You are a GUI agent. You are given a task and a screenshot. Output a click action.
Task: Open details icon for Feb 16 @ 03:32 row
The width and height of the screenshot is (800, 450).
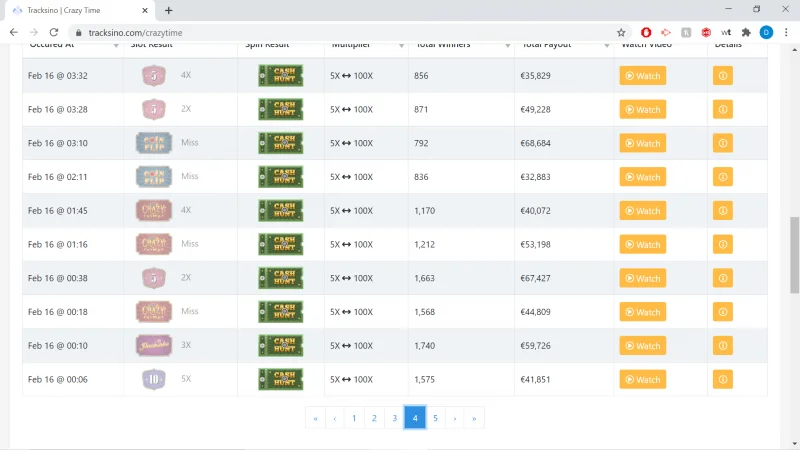(722, 76)
